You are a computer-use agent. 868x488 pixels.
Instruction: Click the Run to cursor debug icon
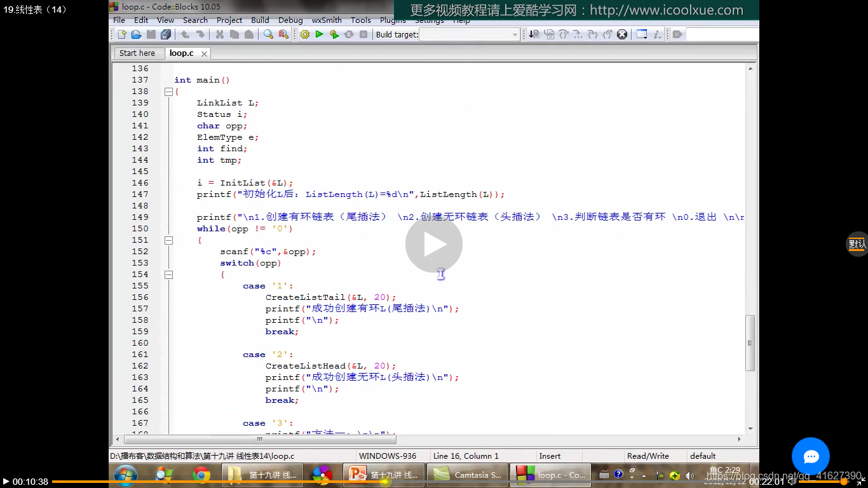(549, 34)
